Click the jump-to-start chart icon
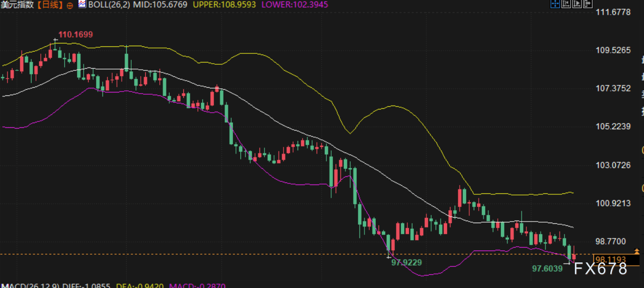 pos(566,4)
